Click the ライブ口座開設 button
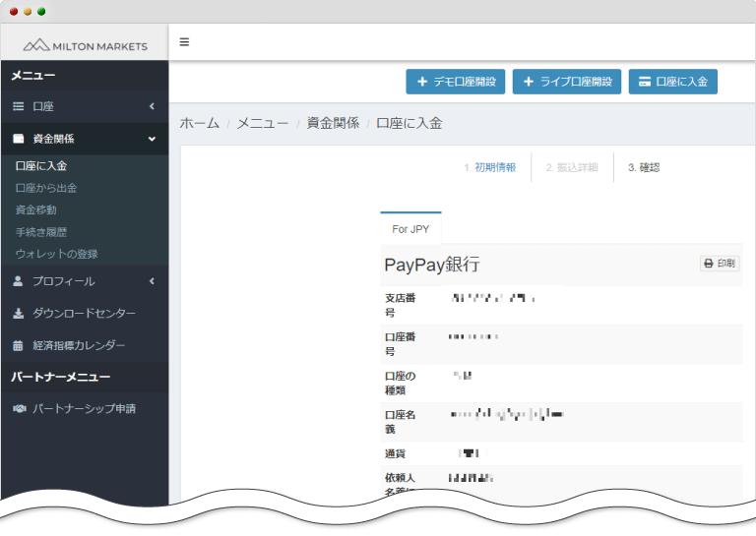 (x=567, y=82)
